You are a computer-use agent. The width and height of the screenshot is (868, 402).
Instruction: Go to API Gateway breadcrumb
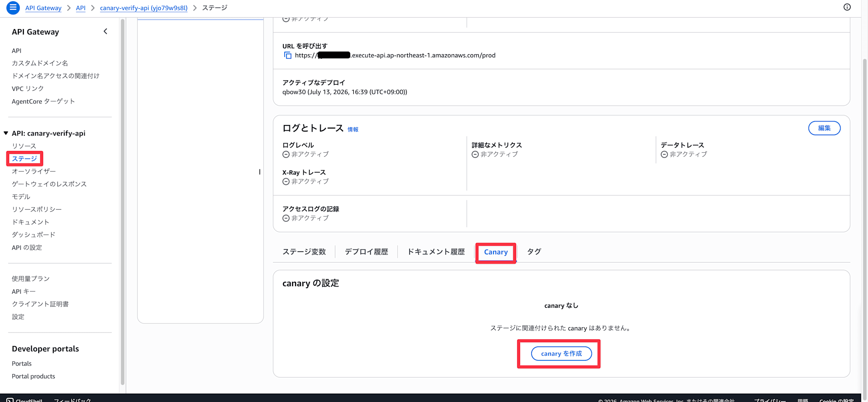coord(43,8)
